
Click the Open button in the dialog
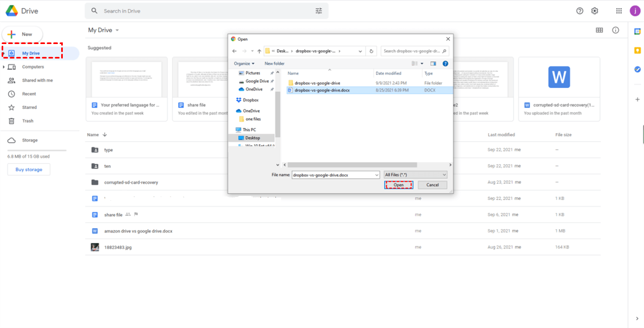[399, 185]
